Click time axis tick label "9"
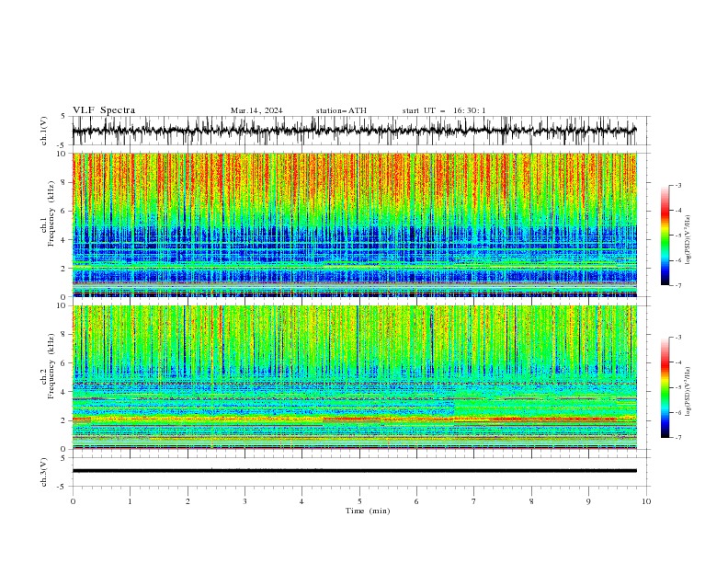728x563 pixels. tap(588, 501)
